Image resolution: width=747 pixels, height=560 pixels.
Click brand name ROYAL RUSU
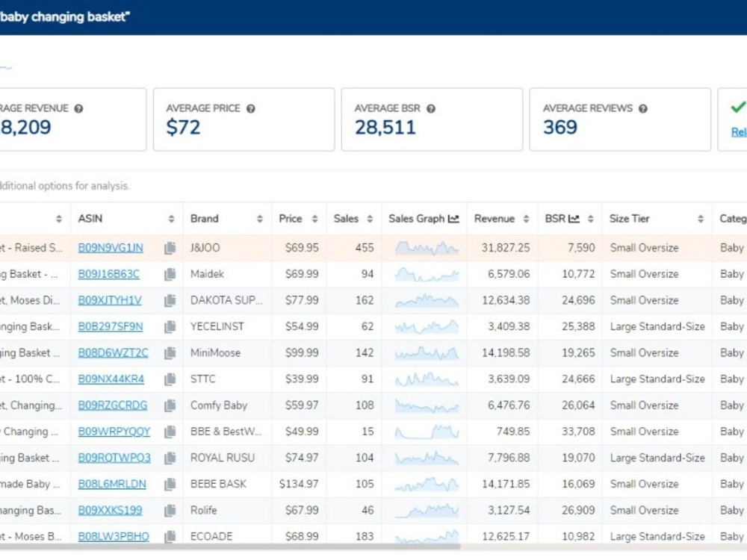(x=223, y=458)
